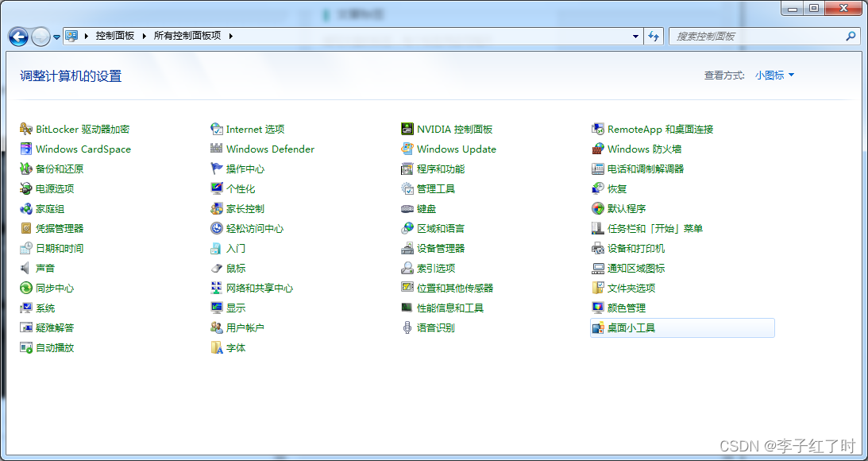Click the 声音 speaker icon

25,268
